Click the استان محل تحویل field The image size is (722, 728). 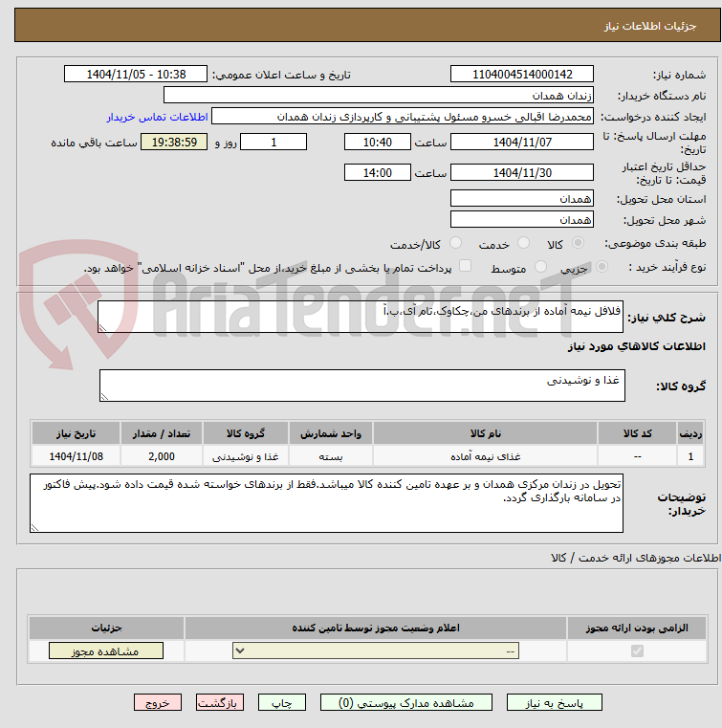(x=522, y=199)
